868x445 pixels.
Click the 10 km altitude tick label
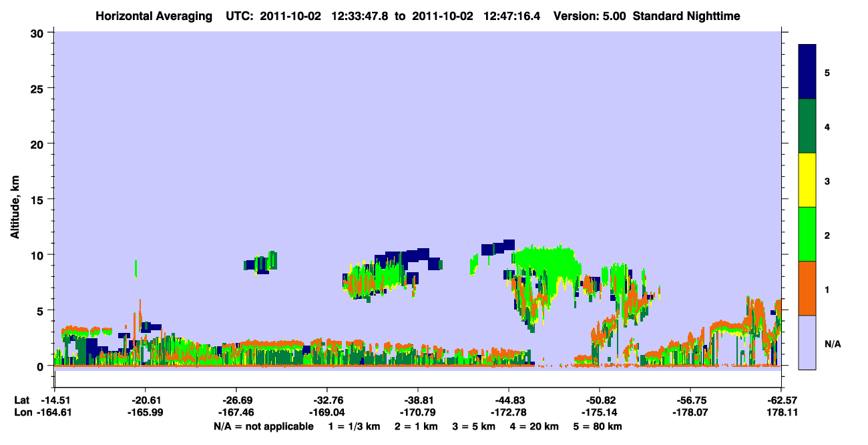coord(38,255)
